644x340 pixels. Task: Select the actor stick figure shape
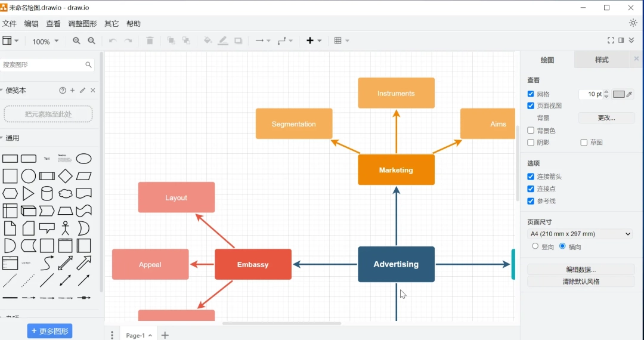click(66, 228)
